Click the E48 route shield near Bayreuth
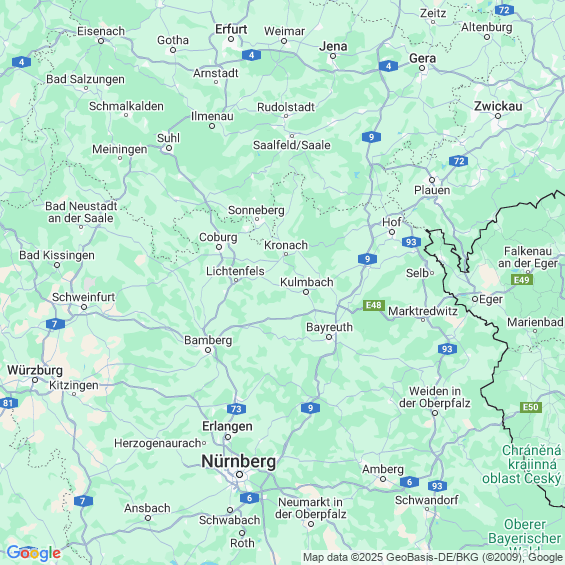The image size is (565, 565). pos(374,306)
